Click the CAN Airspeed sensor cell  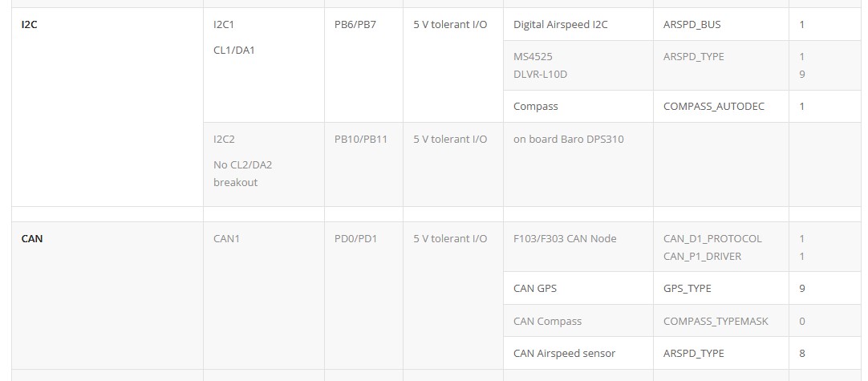point(564,353)
